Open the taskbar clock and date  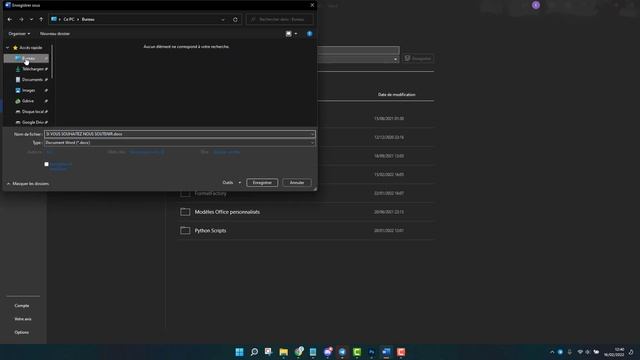614,352
